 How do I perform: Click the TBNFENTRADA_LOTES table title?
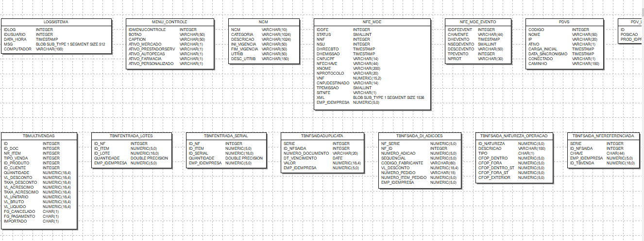[131, 136]
